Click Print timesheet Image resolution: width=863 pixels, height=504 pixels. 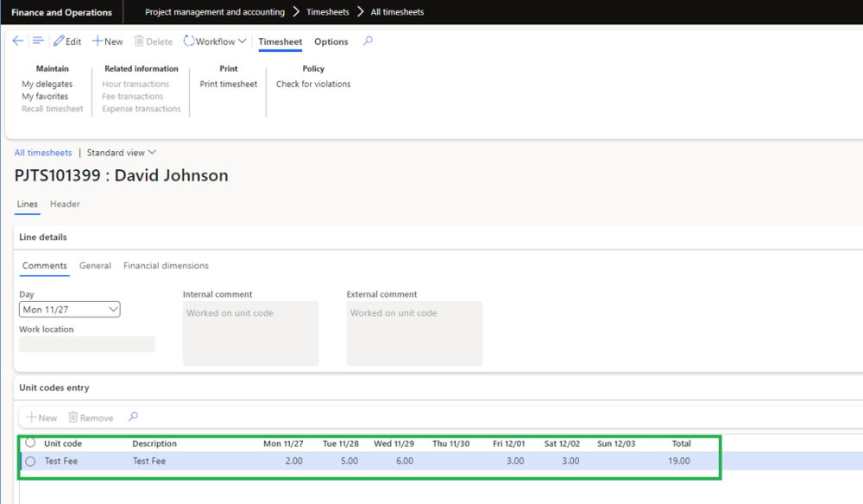tap(229, 85)
